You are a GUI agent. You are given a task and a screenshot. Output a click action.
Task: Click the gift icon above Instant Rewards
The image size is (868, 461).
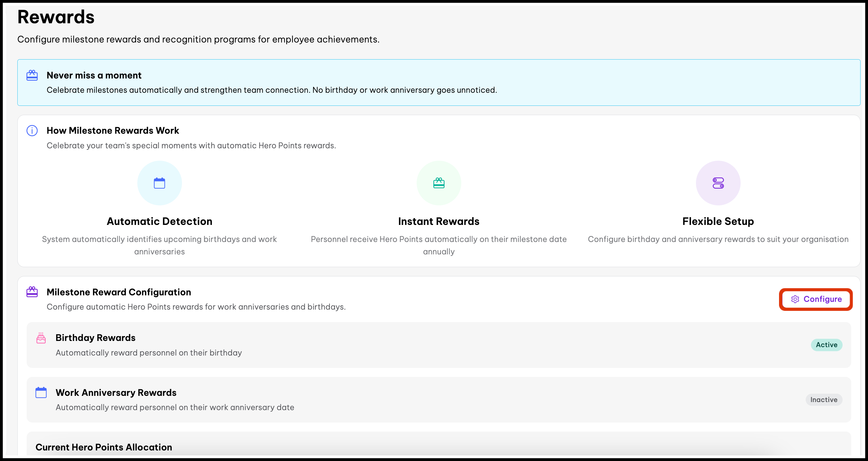[439, 183]
